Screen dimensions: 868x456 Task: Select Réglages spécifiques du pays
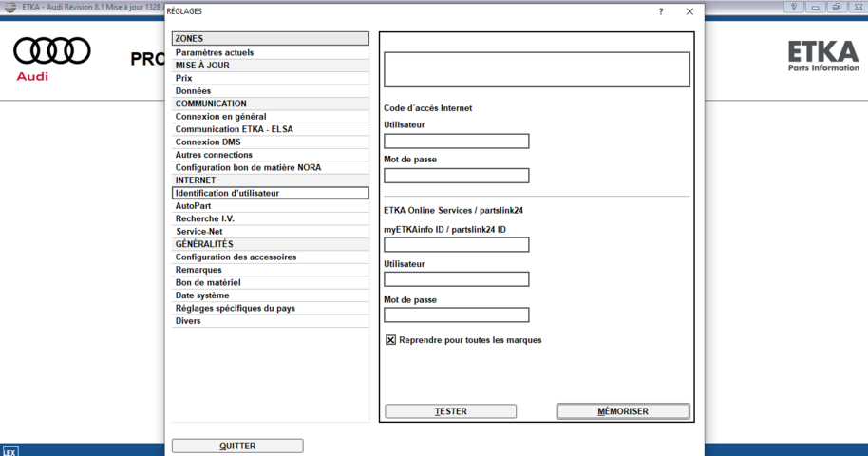coord(270,308)
